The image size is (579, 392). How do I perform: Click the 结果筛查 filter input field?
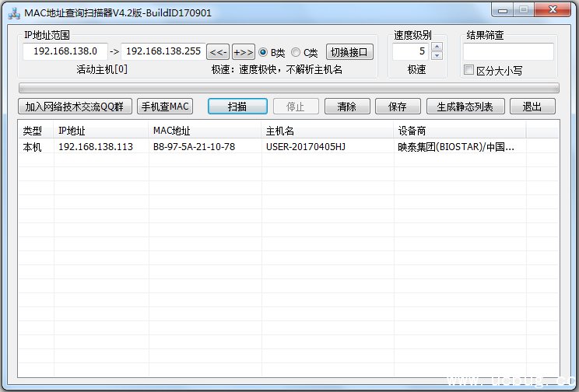508,51
